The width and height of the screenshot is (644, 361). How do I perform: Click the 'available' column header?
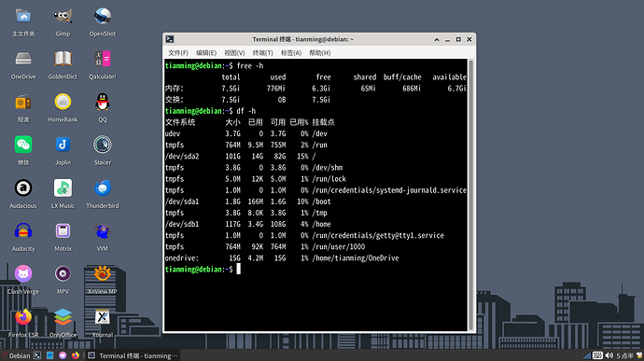point(449,77)
